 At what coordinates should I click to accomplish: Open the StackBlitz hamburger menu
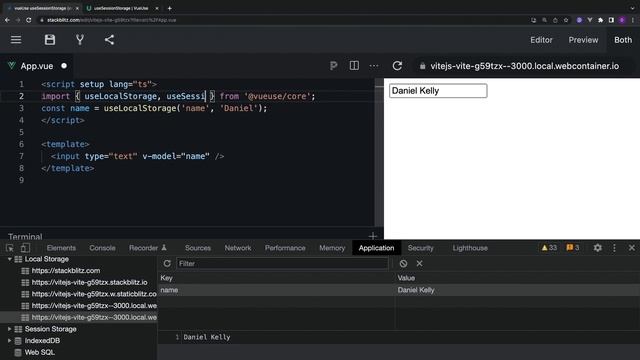tap(16, 40)
